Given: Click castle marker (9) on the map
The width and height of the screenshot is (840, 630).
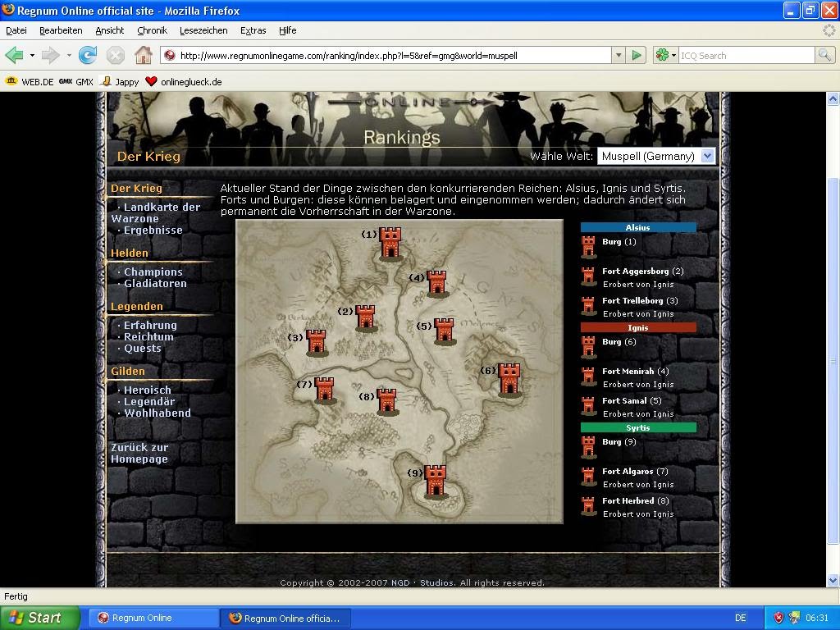Looking at the screenshot, I should [436, 482].
